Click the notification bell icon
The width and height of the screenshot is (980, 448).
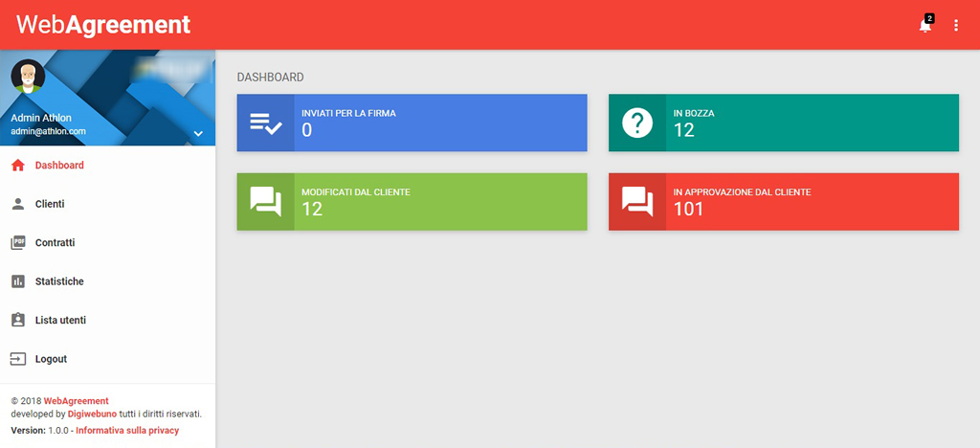[924, 26]
